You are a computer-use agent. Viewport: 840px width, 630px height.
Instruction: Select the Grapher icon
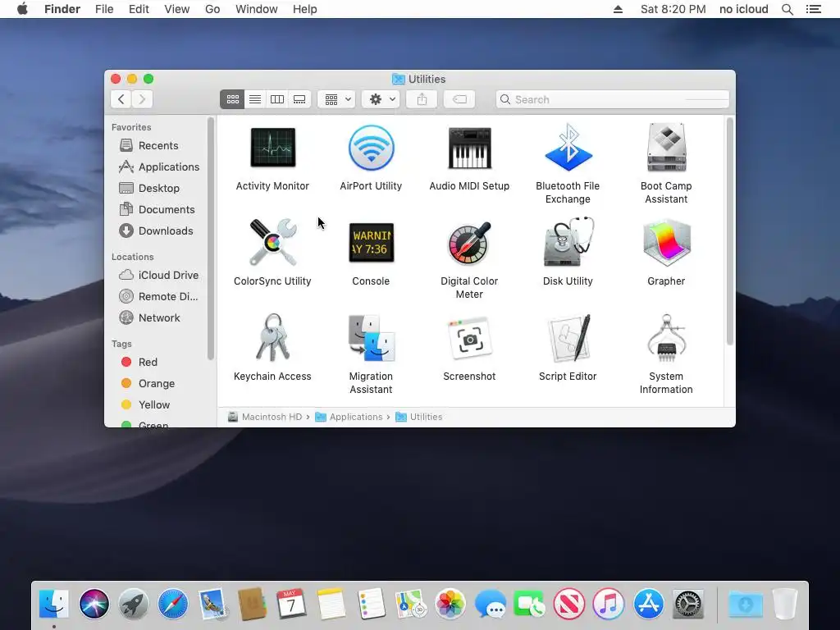click(666, 243)
